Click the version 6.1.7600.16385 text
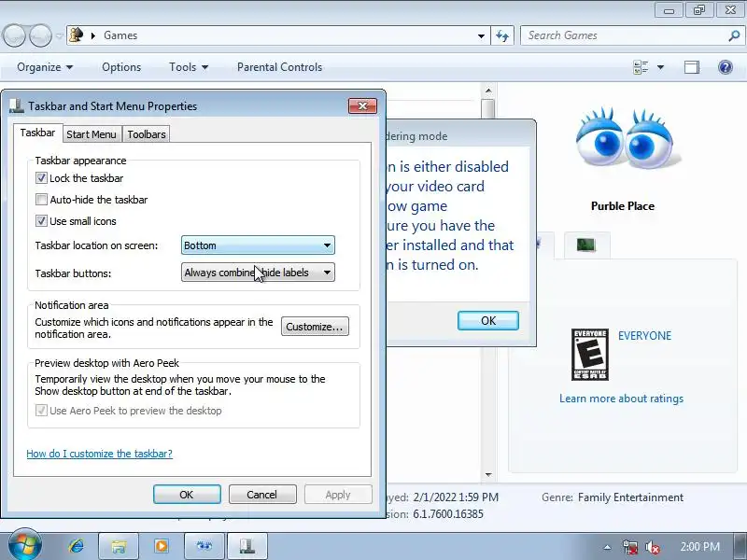The image size is (747, 560). click(448, 514)
